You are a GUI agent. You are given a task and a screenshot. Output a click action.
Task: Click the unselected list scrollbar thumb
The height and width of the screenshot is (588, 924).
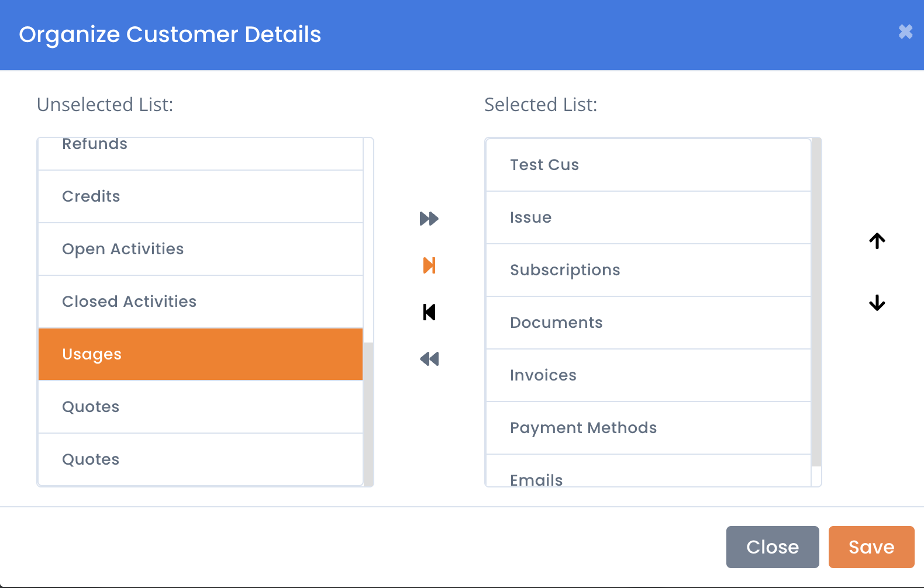click(368, 414)
